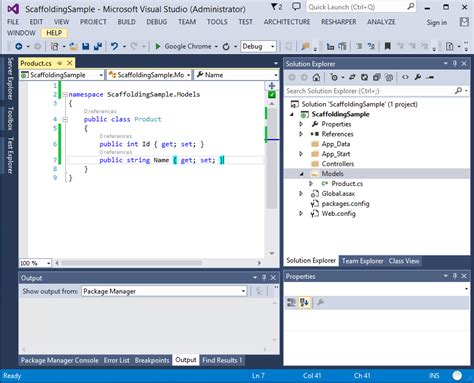474x383 pixels.
Task: Open the feedback speech bubble icon
Action: click(296, 6)
